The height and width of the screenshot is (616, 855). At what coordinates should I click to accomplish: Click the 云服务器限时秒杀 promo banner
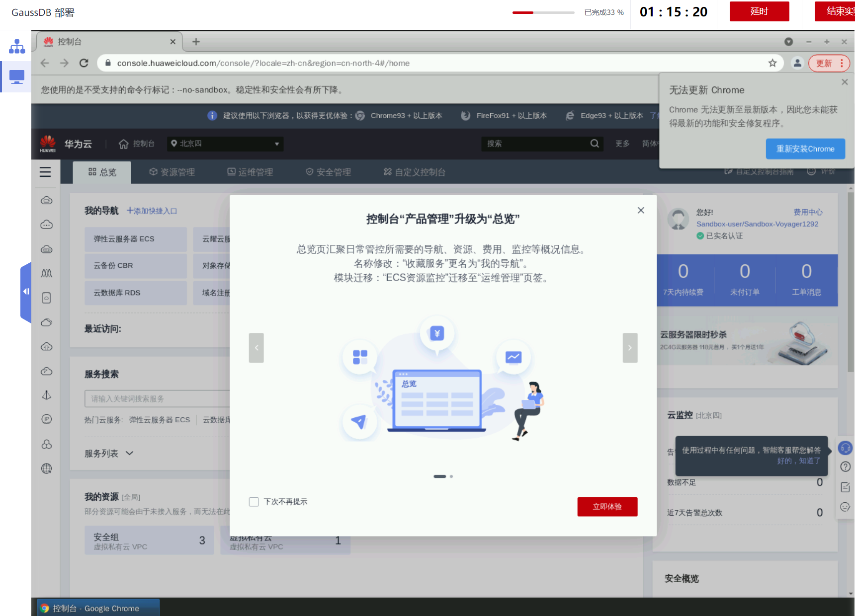(x=747, y=341)
